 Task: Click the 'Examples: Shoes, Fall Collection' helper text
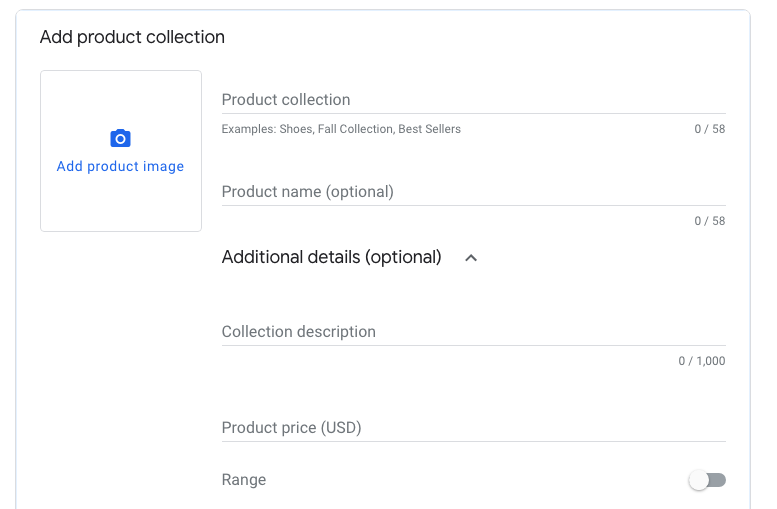[x=341, y=129]
